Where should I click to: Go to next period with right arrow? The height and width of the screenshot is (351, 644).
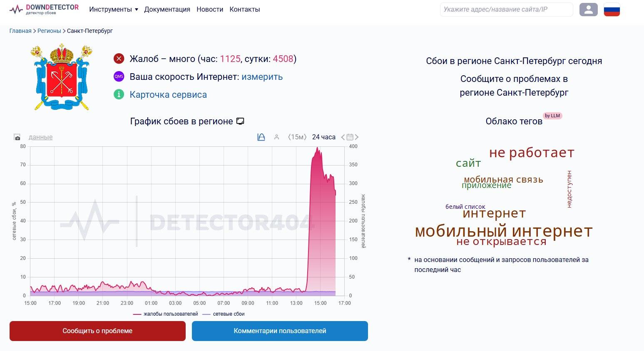(357, 137)
